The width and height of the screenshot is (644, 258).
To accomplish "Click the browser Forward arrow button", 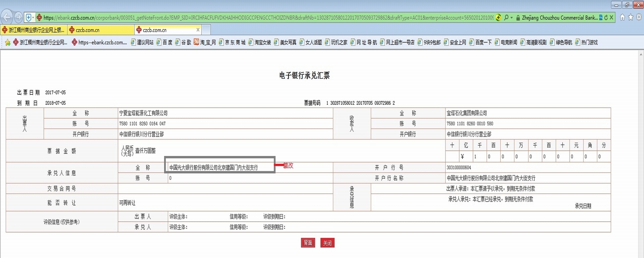I will pyautogui.click(x=19, y=17).
